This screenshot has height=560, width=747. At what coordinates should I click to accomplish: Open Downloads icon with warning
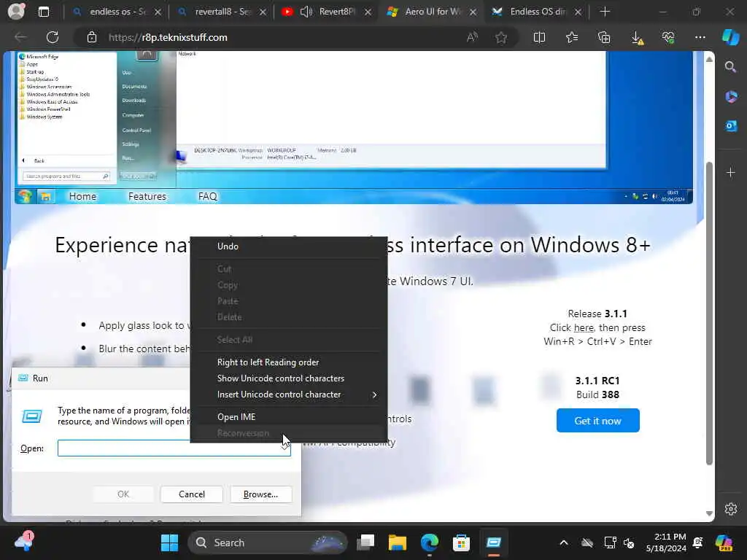coord(637,38)
